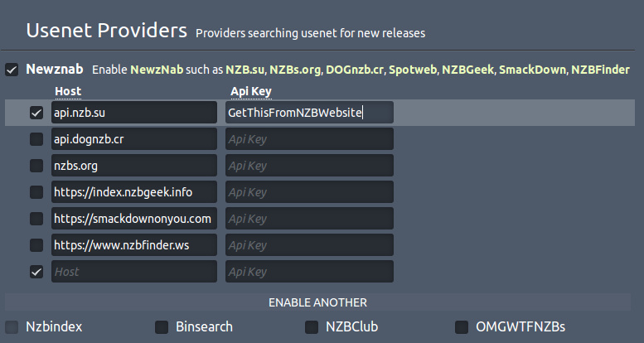Enable the NZBClub provider
Image resolution: width=644 pixels, height=343 pixels.
pos(312,327)
